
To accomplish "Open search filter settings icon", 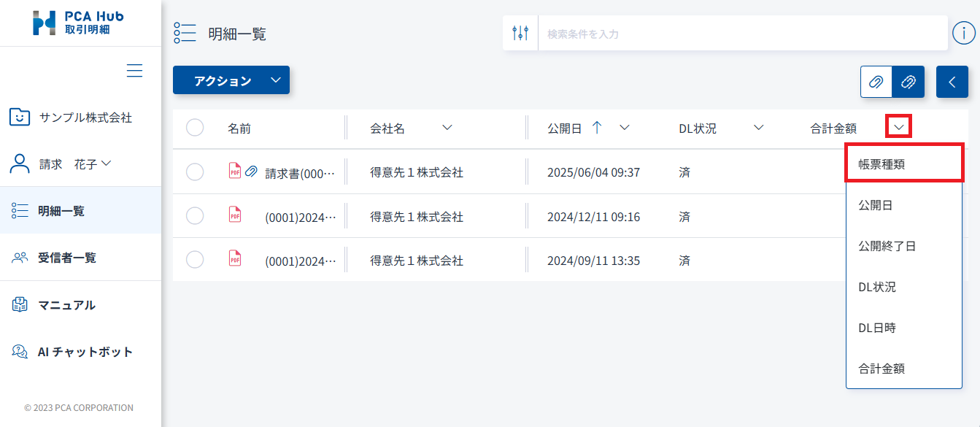I will 520,33.
